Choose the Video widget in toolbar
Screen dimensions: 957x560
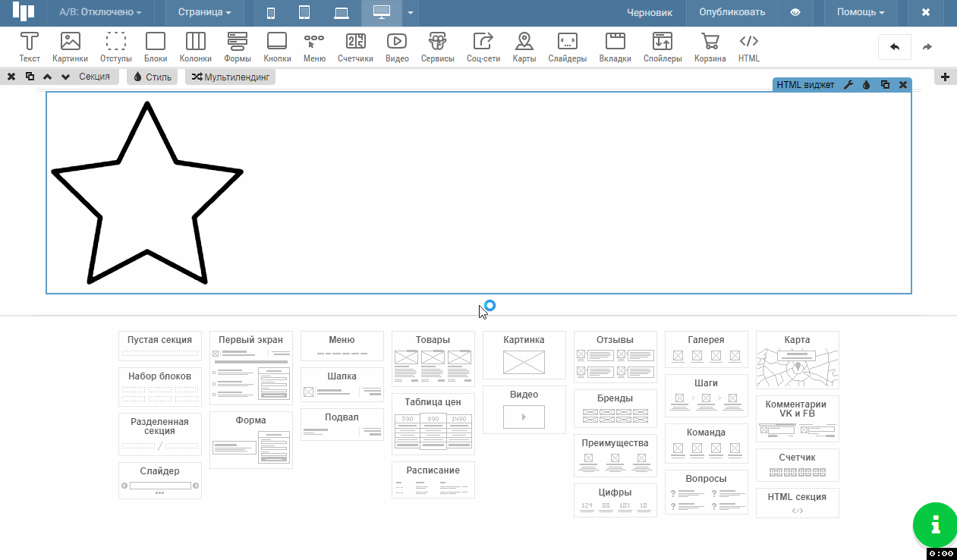coord(396,47)
